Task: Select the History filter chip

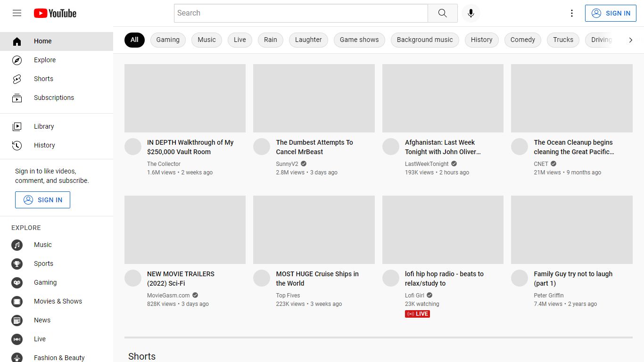Action: pyautogui.click(x=481, y=40)
